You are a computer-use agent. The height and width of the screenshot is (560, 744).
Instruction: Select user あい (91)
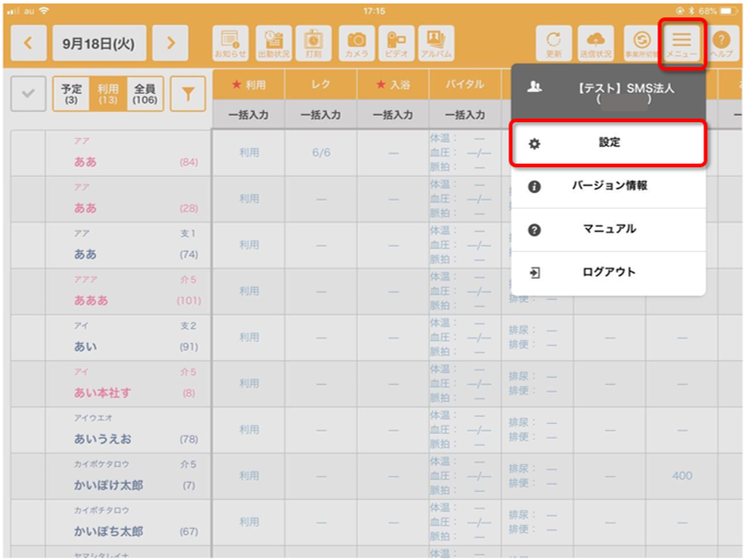128,337
